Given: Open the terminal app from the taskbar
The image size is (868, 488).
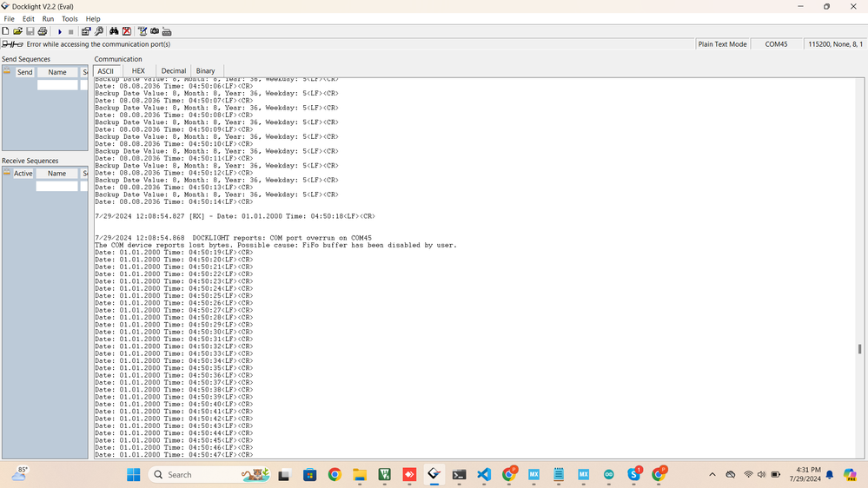Looking at the screenshot, I should point(459,475).
